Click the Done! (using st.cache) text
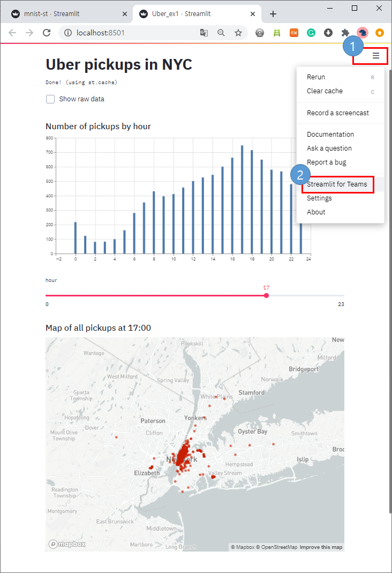392x573 pixels. coord(81,83)
